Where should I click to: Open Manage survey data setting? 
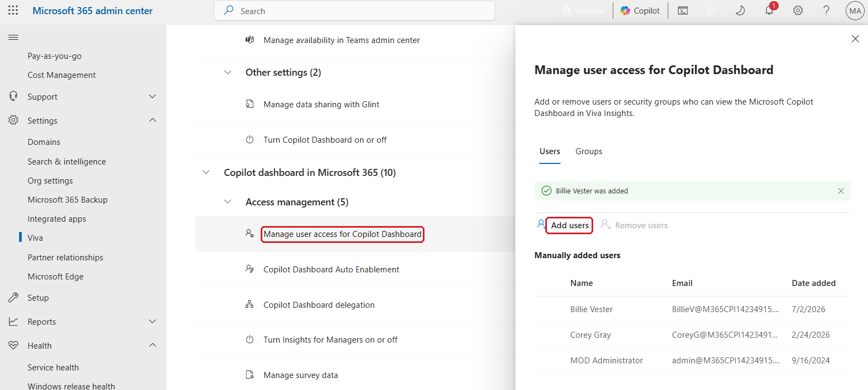pos(301,375)
